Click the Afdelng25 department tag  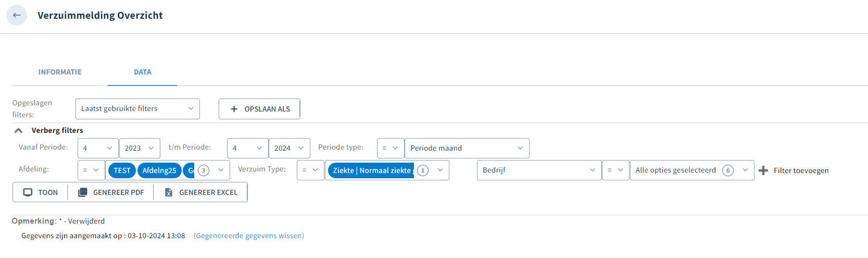coord(159,170)
